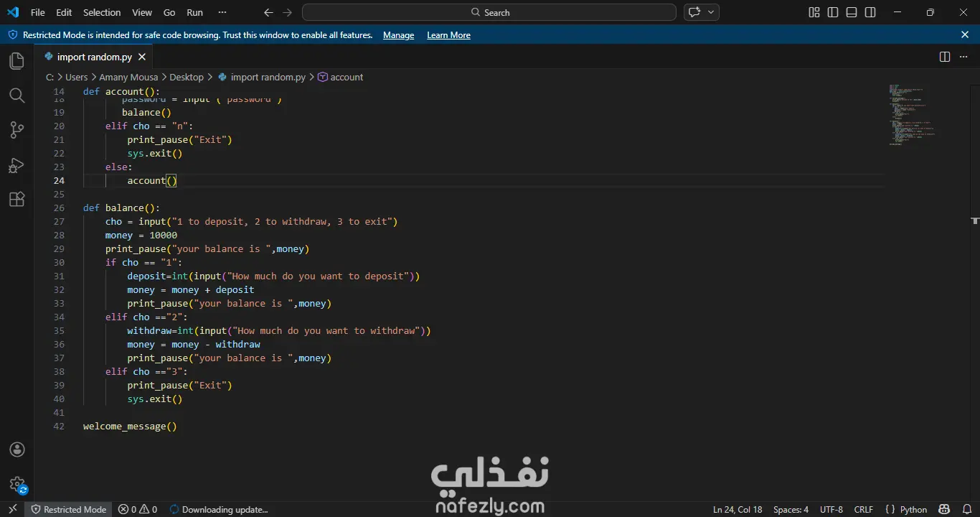Place cursor on money = 10000 line

click(141, 235)
